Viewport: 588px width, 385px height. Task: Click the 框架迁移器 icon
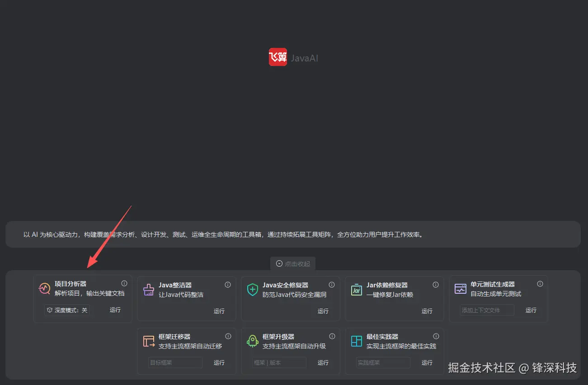[x=149, y=341]
